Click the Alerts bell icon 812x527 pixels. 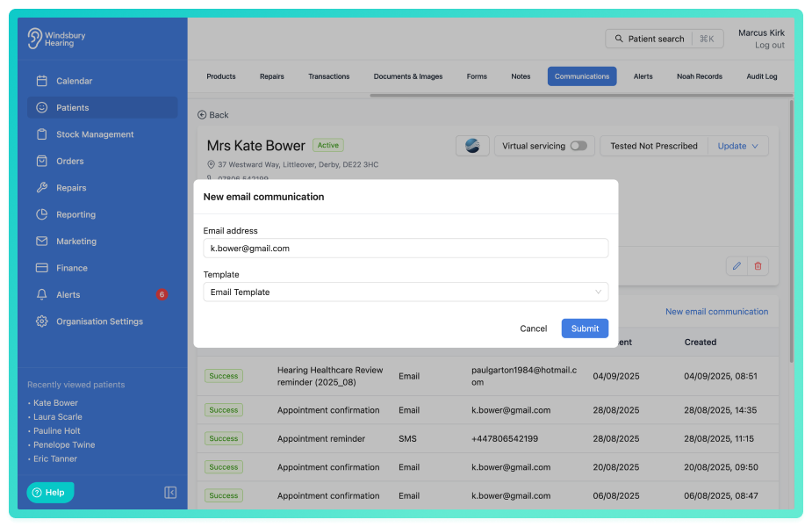click(x=42, y=294)
